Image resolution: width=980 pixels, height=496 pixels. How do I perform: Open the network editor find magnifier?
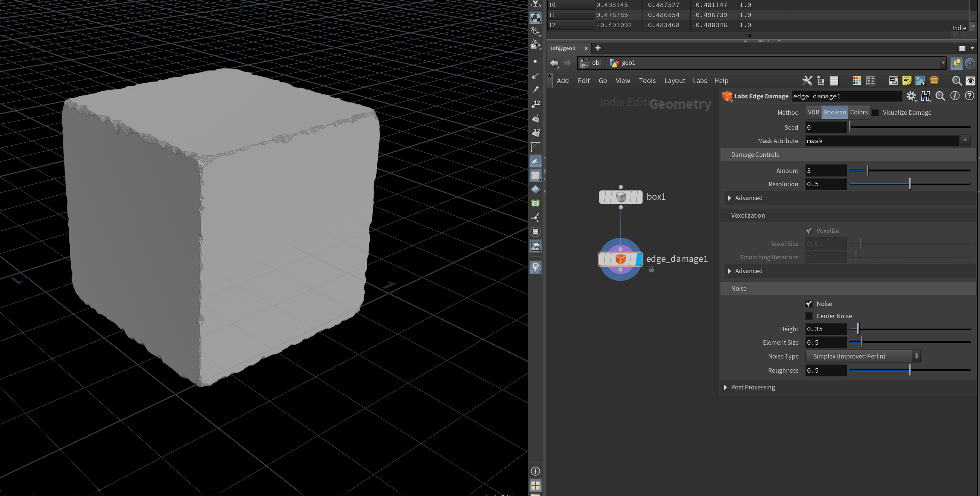pyautogui.click(x=957, y=80)
